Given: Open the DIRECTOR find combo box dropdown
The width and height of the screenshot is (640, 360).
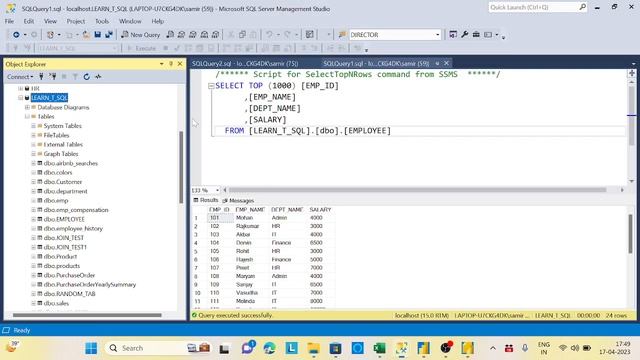Looking at the screenshot, I should 438,35.
